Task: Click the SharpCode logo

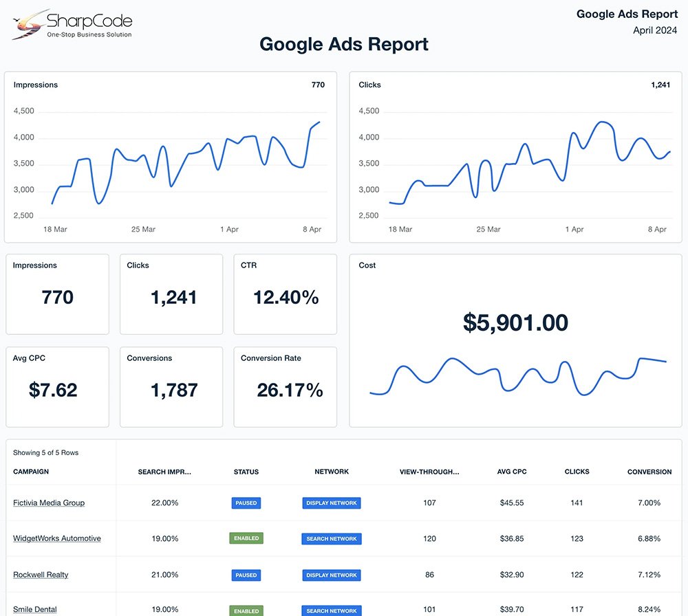Action: point(72,25)
